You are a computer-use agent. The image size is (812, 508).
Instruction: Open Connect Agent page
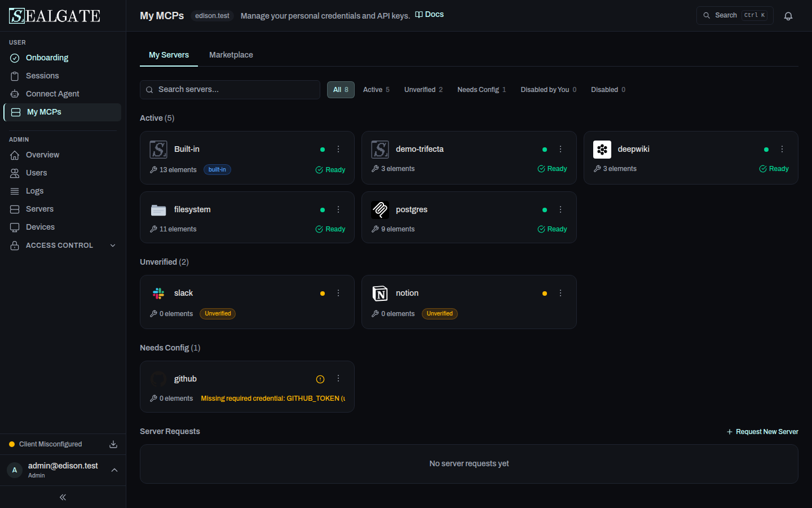pyautogui.click(x=63, y=94)
